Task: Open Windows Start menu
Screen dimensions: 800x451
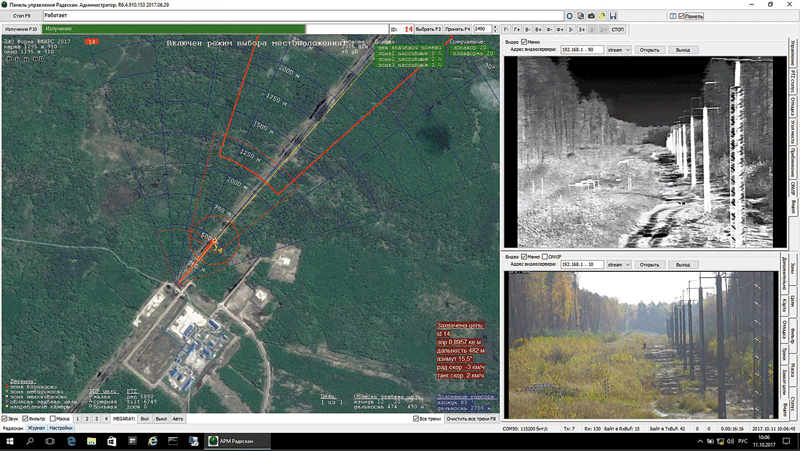Action: pyautogui.click(x=10, y=441)
